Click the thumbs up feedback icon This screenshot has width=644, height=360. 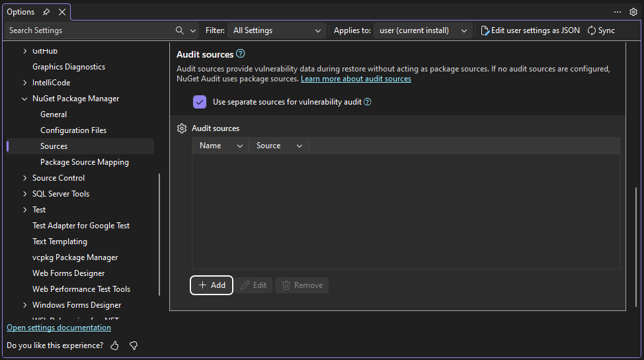[115, 345]
